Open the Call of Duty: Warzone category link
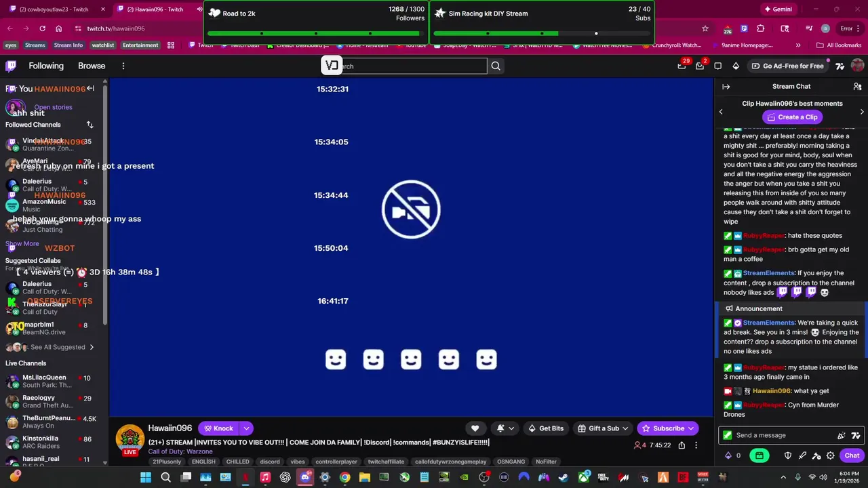 [x=180, y=451]
